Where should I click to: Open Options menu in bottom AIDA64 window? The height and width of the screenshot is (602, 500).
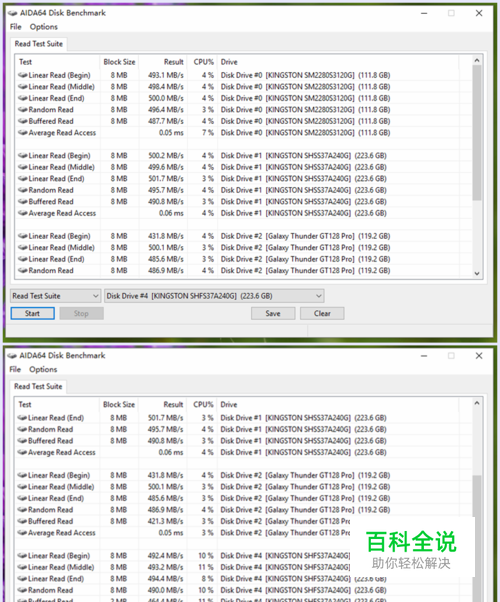43,369
